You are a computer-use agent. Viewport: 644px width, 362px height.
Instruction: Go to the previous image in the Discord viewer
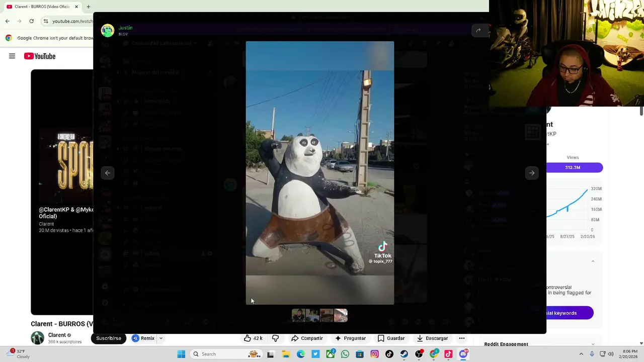click(108, 173)
